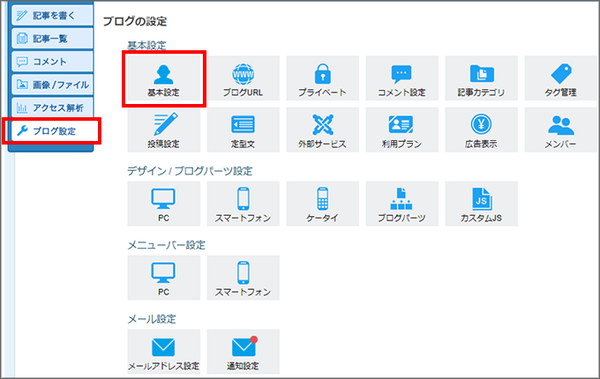The height and width of the screenshot is (379, 600).
Task: Open the 記事カテゴリ folder tile
Action: (x=481, y=78)
